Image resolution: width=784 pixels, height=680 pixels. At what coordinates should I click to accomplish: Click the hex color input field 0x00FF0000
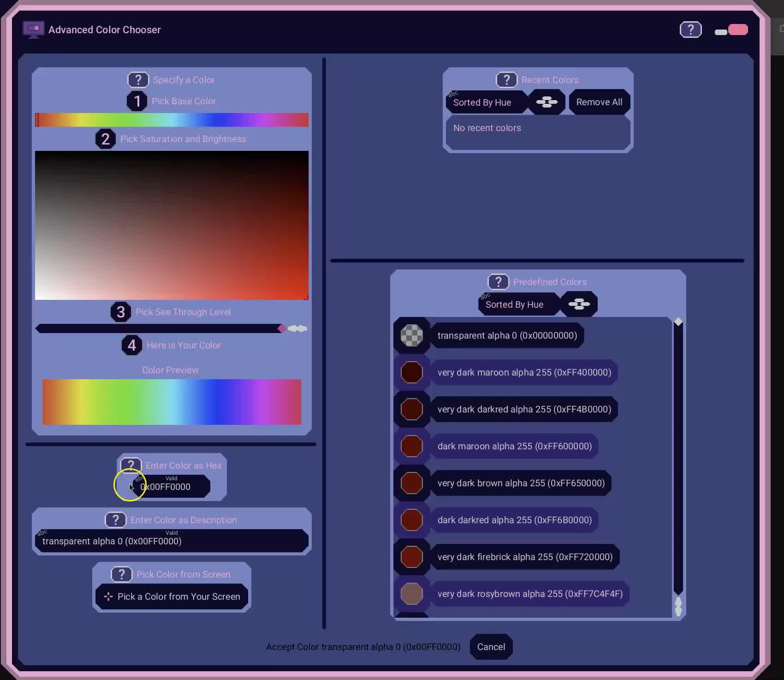click(x=171, y=486)
